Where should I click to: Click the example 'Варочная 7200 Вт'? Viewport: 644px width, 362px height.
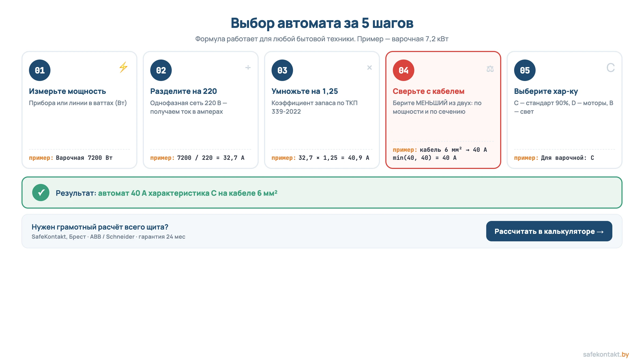[84, 158]
